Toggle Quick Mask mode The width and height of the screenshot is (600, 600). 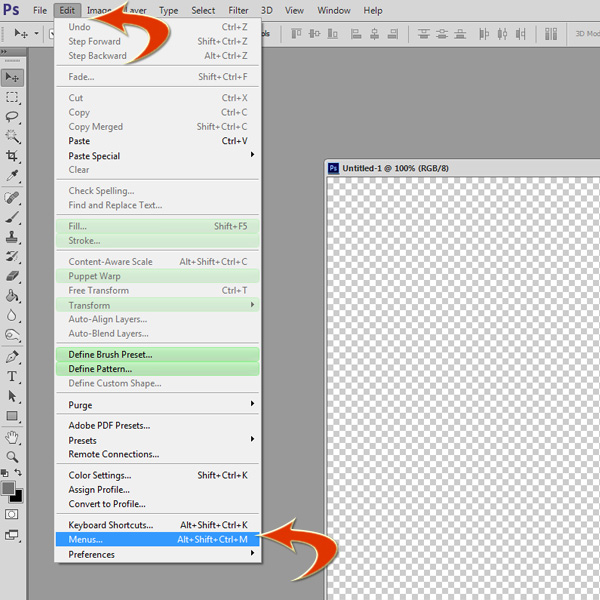[x=11, y=514]
